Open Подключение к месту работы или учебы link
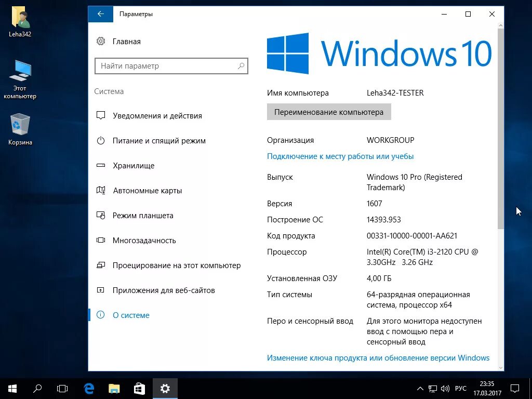 pos(340,156)
